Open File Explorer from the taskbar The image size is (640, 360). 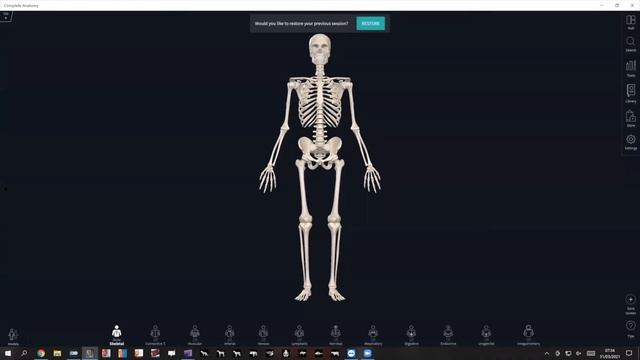(57, 353)
